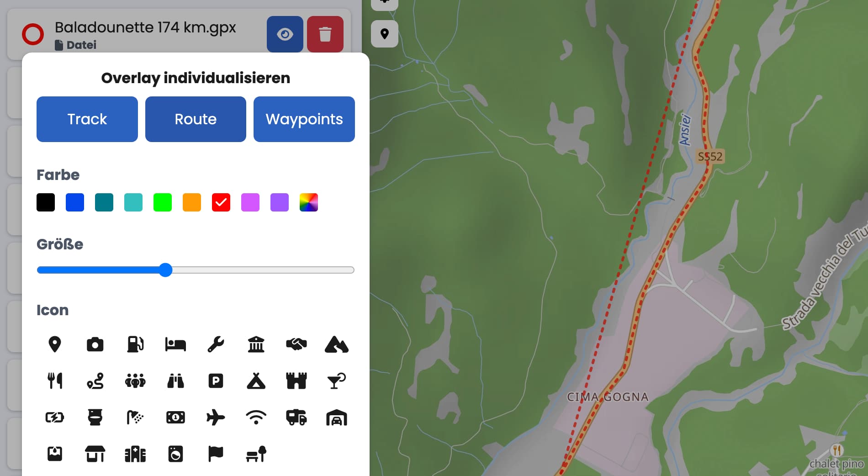The image size is (868, 476).
Task: Choose the flag icon
Action: (x=216, y=454)
